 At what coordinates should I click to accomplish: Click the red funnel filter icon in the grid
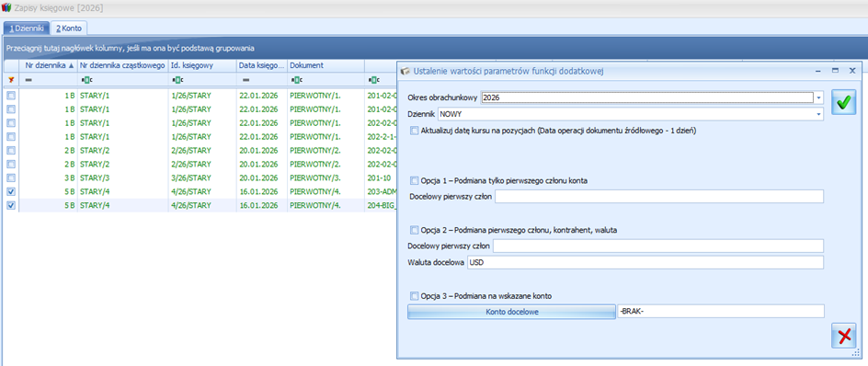pyautogui.click(x=10, y=80)
